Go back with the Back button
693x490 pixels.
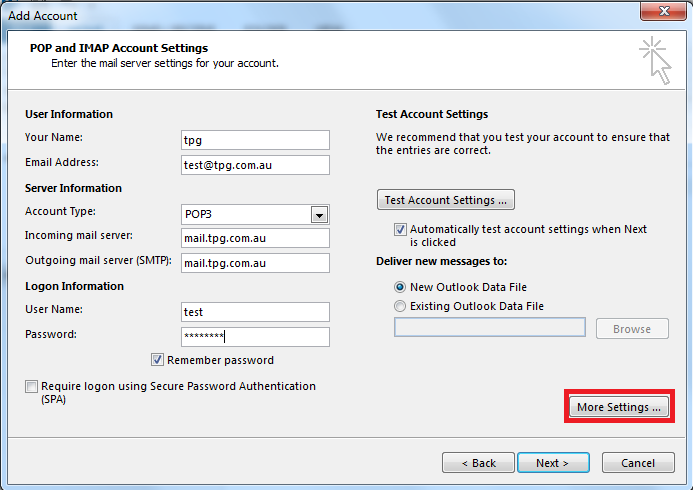pyautogui.click(x=478, y=463)
